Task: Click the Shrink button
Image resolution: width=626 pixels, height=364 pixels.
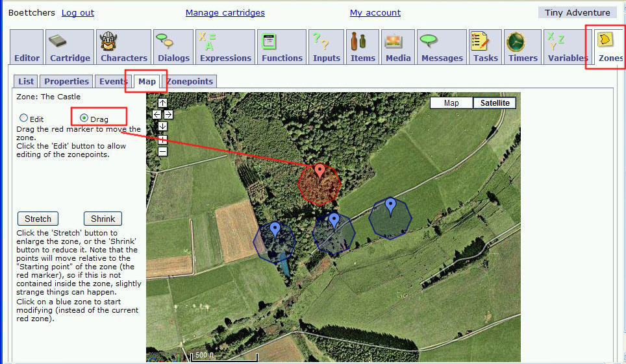Action: [x=103, y=219]
